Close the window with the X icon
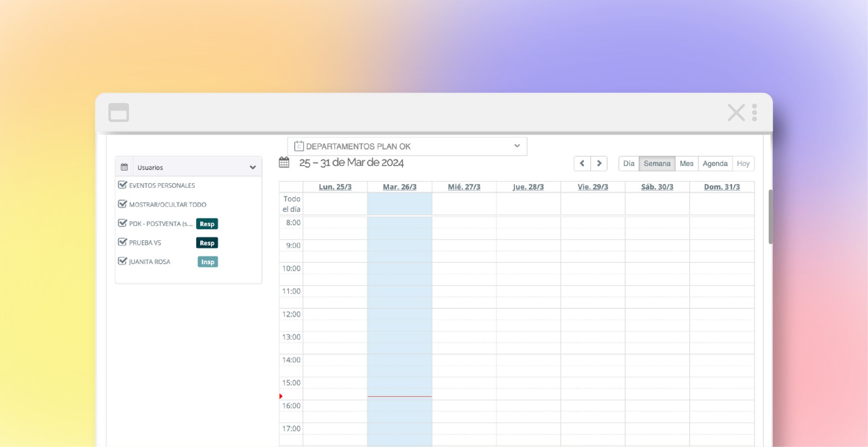Screen dimensions: 868x447 (736, 112)
